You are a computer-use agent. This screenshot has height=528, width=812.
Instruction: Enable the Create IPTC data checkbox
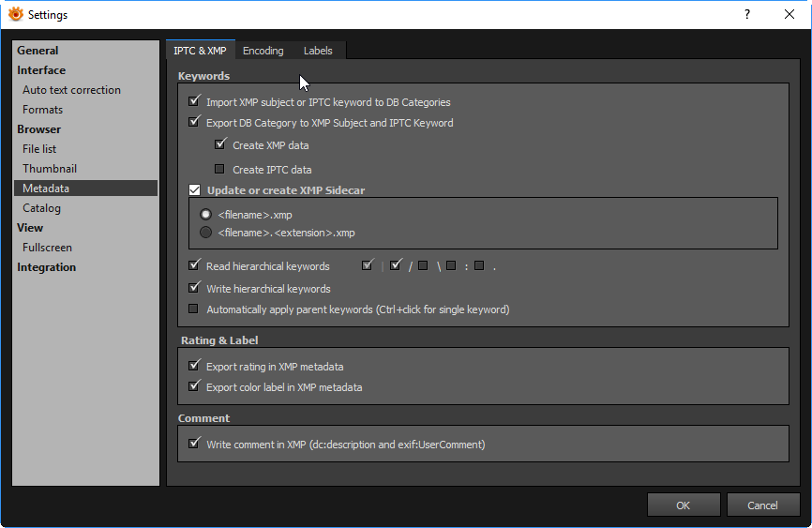[x=220, y=170]
